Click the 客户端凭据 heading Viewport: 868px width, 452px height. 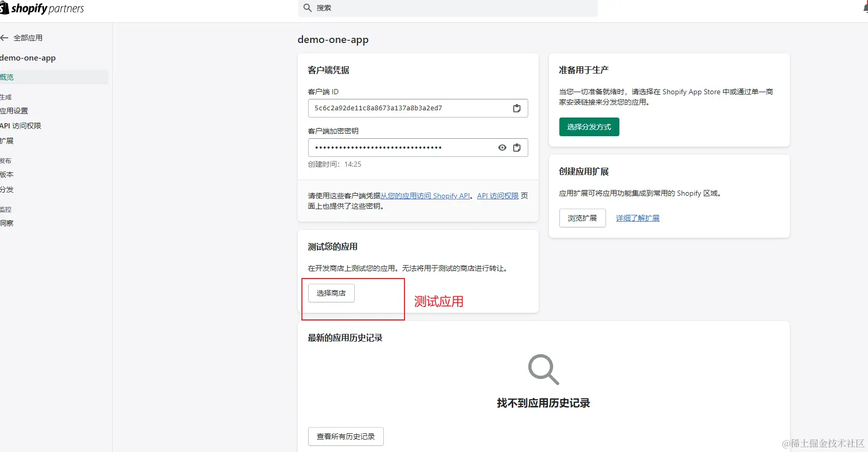click(329, 70)
